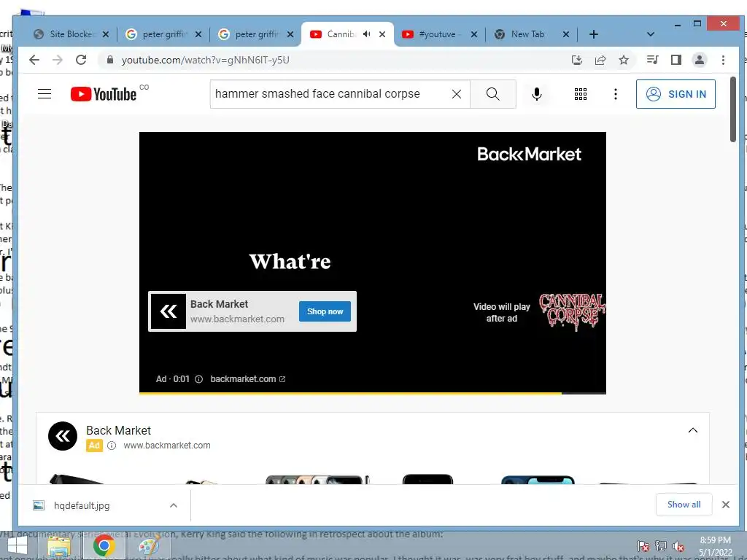Image resolution: width=747 pixels, height=560 pixels.
Task: Click the install app icon in address bar
Action: tap(577, 60)
